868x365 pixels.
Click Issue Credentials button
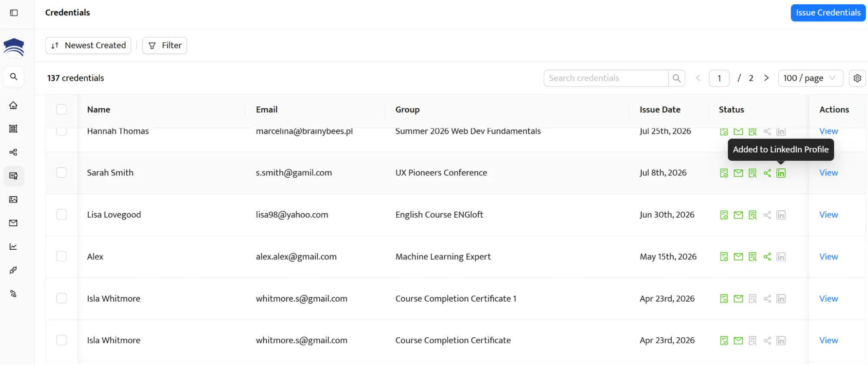pos(828,13)
